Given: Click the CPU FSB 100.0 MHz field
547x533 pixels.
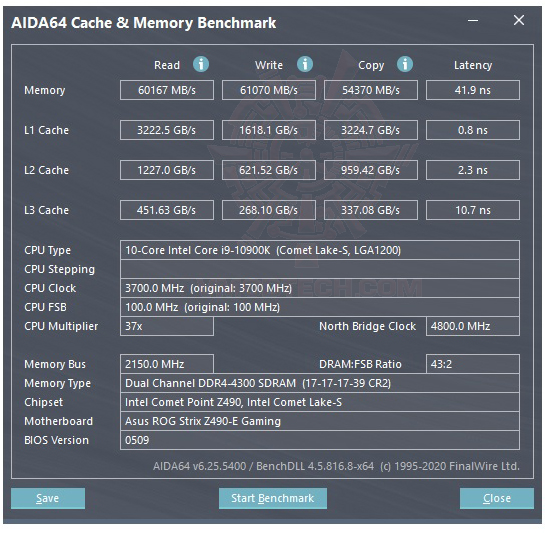Looking at the screenshot, I should click(x=320, y=307).
